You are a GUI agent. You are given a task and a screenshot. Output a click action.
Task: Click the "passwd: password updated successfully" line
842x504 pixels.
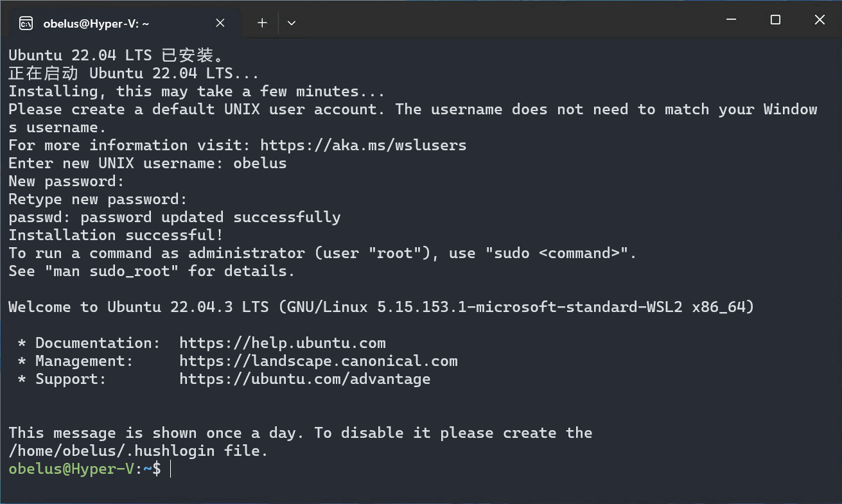point(175,217)
